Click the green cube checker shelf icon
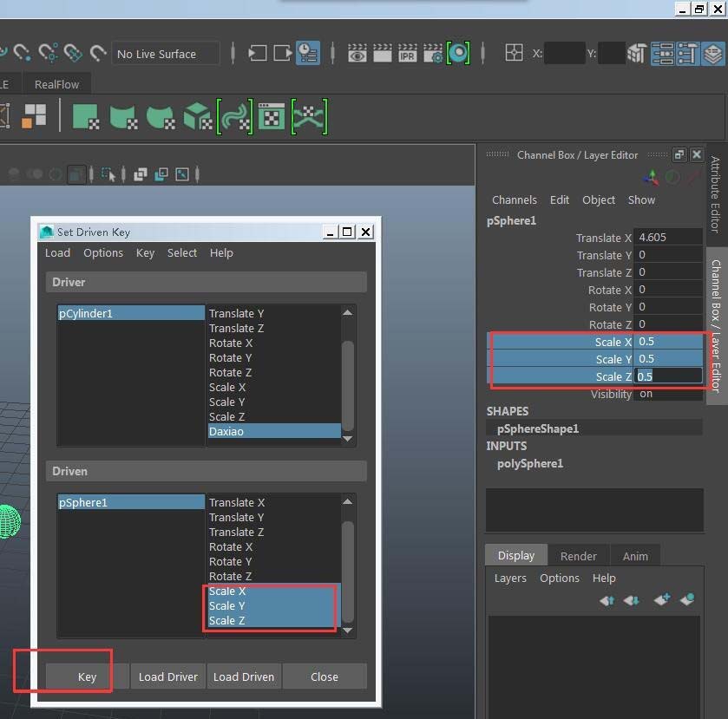 (198, 116)
